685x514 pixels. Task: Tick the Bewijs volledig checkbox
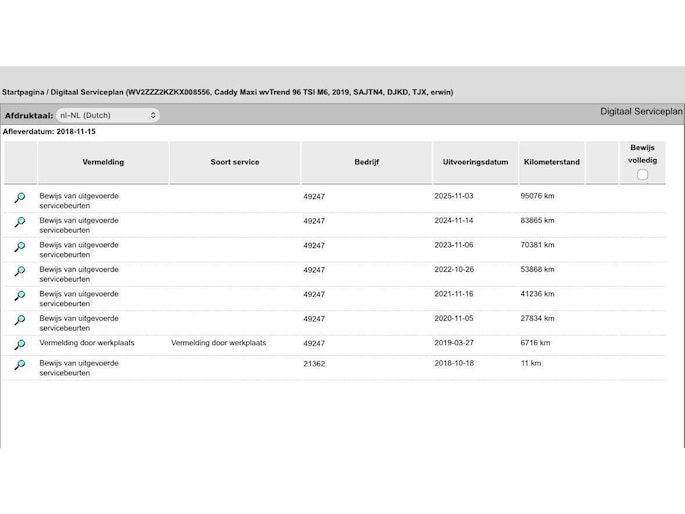(x=642, y=175)
